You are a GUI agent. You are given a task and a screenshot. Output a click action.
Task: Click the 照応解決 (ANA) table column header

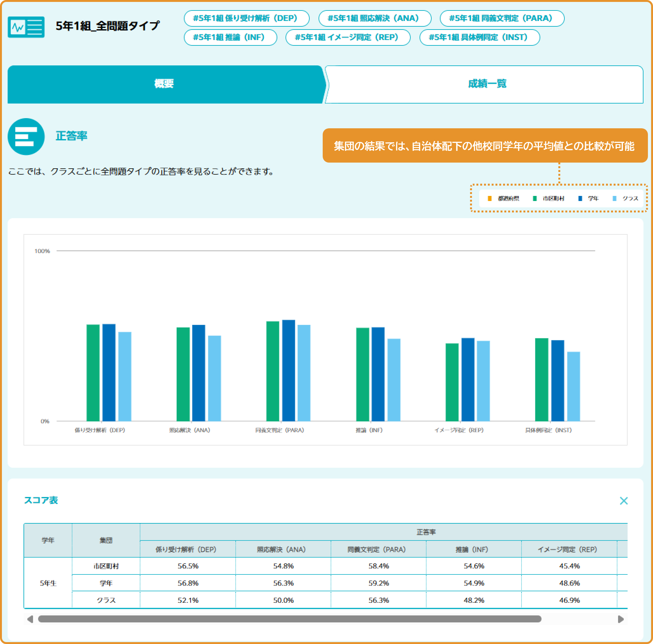tap(283, 549)
